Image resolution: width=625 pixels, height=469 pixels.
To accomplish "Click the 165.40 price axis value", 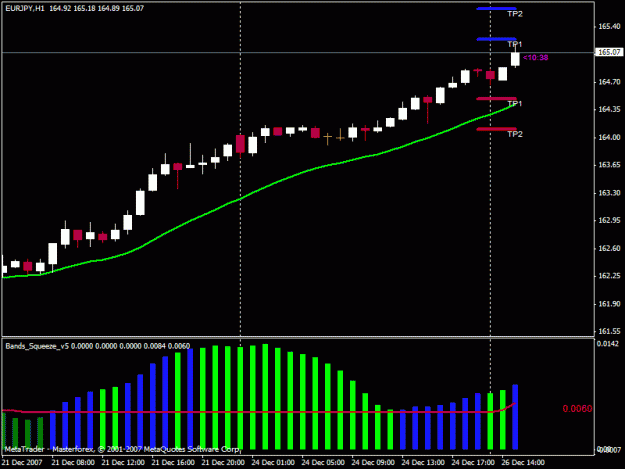I will (x=609, y=26).
